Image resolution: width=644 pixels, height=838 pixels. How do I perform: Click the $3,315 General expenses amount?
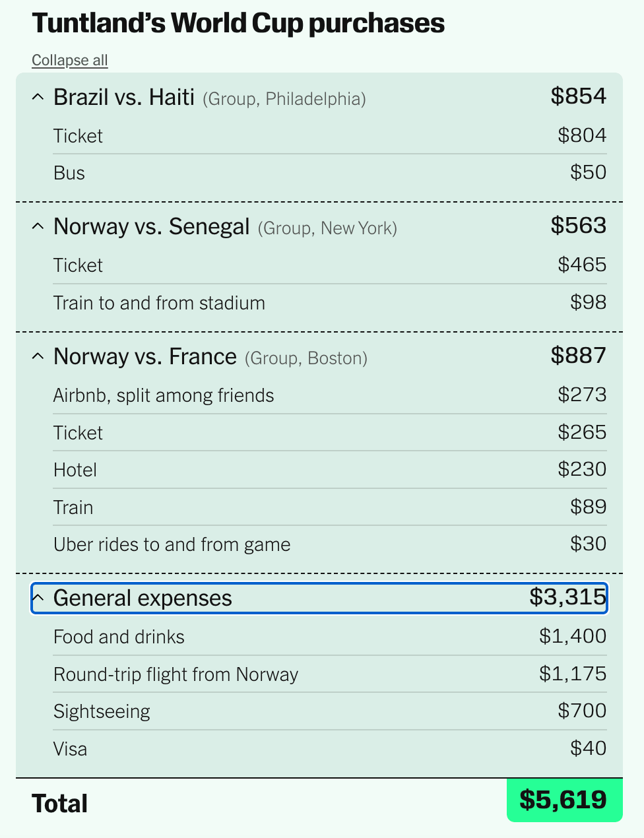(567, 597)
